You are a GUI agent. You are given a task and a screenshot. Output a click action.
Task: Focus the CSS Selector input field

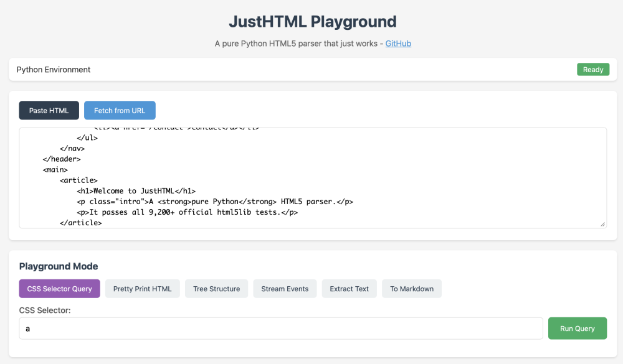[280, 329]
